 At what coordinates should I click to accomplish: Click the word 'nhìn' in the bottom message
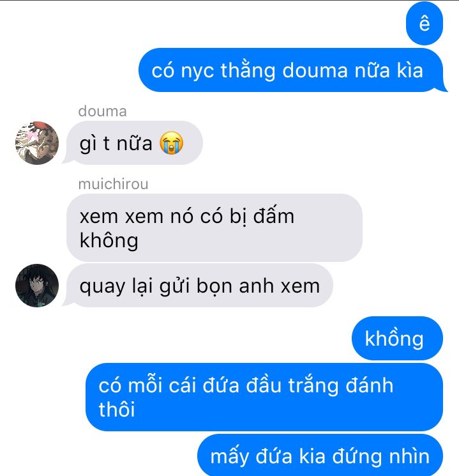[x=410, y=456]
